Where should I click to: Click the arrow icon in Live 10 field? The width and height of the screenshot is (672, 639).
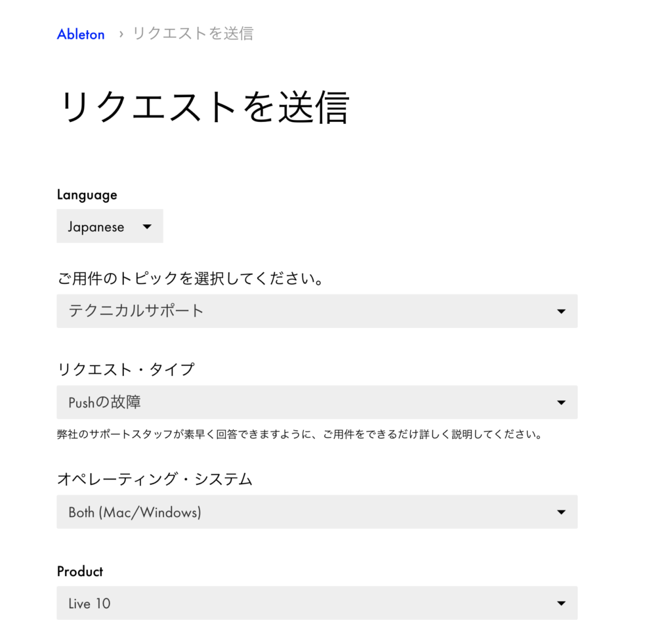pyautogui.click(x=561, y=603)
